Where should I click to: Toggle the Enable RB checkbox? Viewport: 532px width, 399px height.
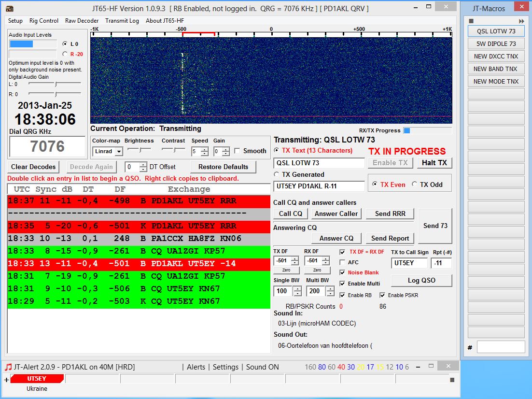342,295
